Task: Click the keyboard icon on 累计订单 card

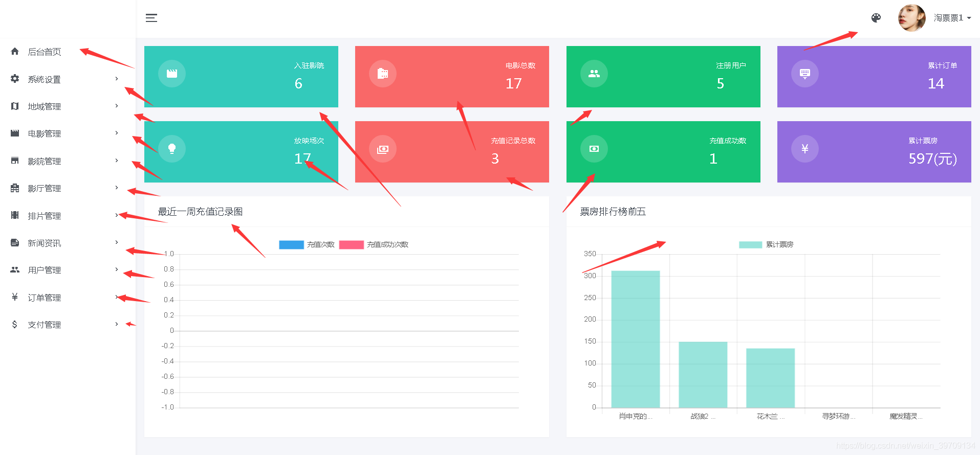Action: click(x=805, y=74)
